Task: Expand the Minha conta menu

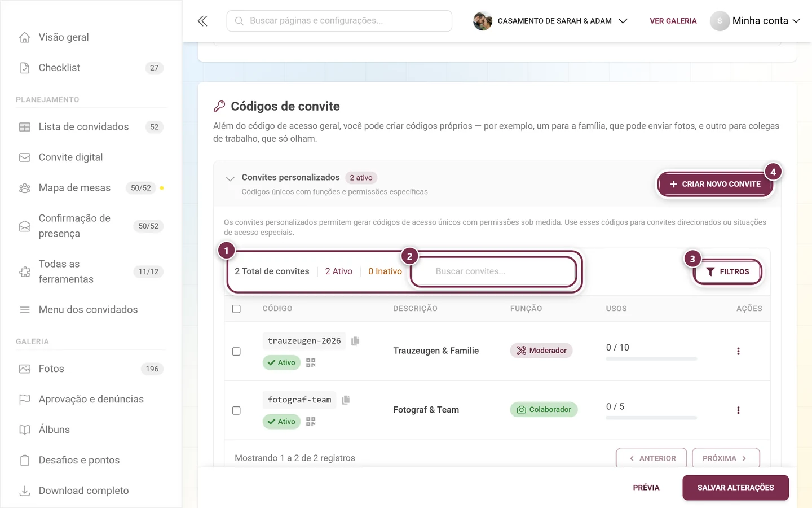Action: point(755,21)
